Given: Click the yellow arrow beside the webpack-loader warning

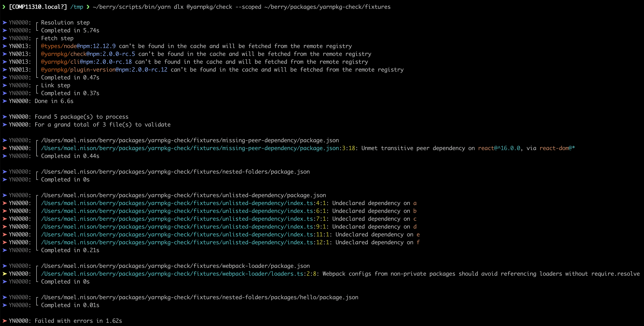Looking at the screenshot, I should (4, 274).
